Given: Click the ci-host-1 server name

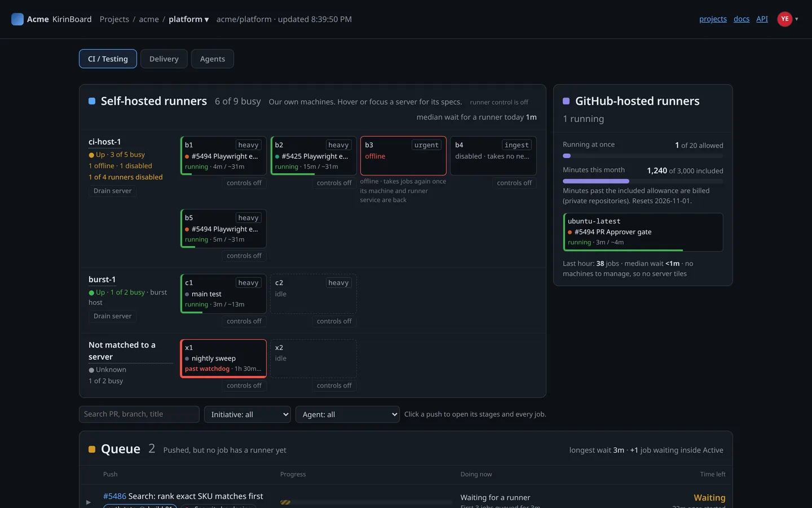Looking at the screenshot, I should point(105,142).
